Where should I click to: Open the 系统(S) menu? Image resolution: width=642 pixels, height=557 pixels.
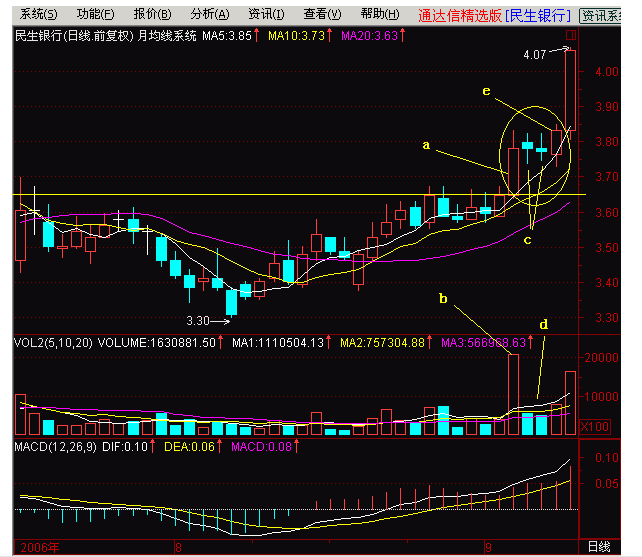click(x=38, y=15)
